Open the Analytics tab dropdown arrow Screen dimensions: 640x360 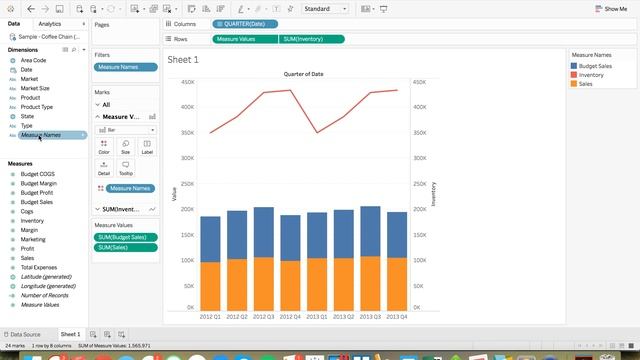point(84,24)
